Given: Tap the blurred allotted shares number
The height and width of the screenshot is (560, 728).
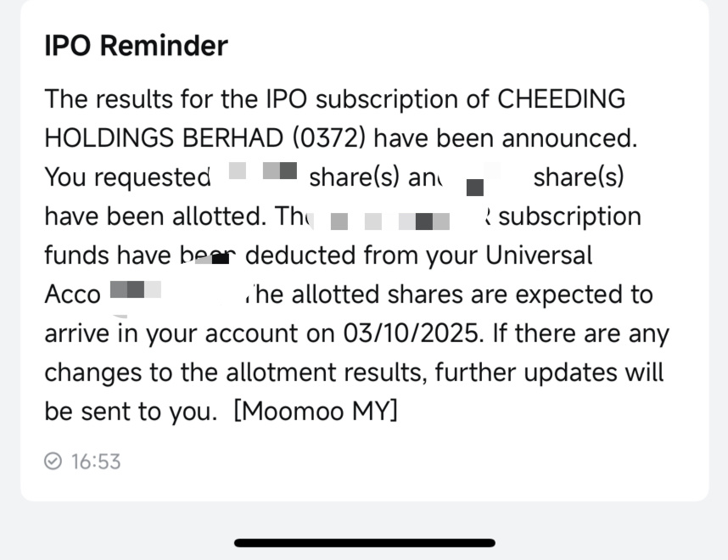Looking at the screenshot, I should (484, 179).
